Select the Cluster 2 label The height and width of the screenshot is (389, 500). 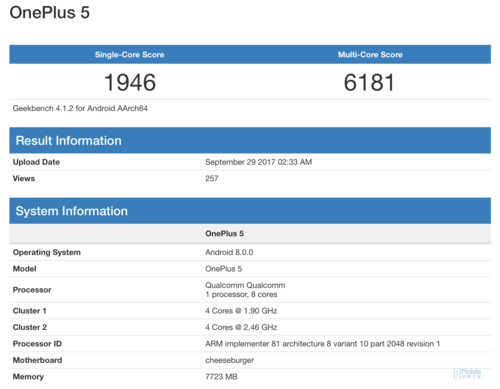[30, 327]
